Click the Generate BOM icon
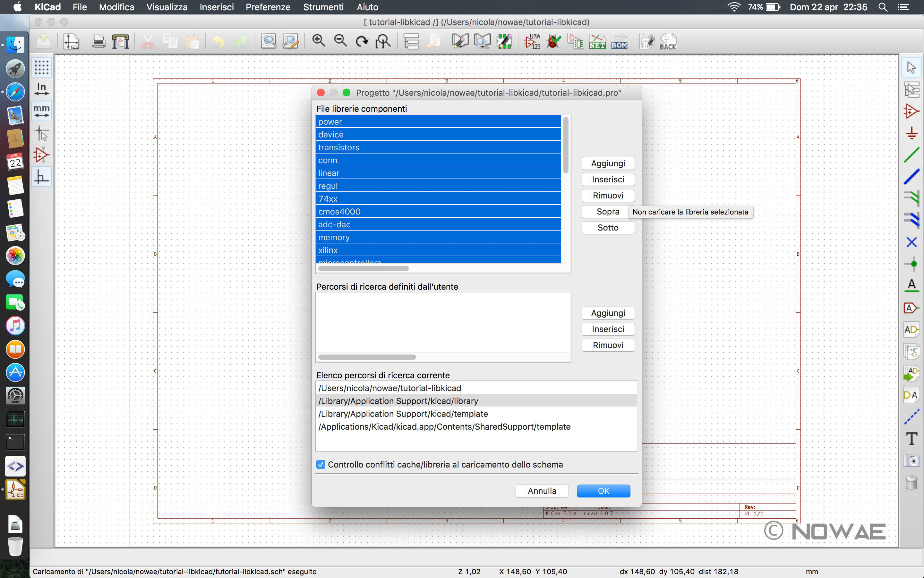This screenshot has width=924, height=578. (619, 41)
